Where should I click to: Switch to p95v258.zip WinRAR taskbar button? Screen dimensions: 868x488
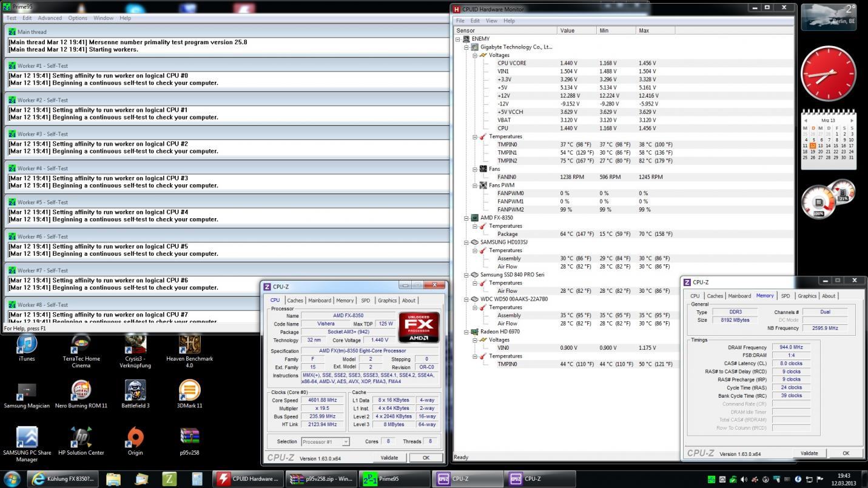(321, 479)
